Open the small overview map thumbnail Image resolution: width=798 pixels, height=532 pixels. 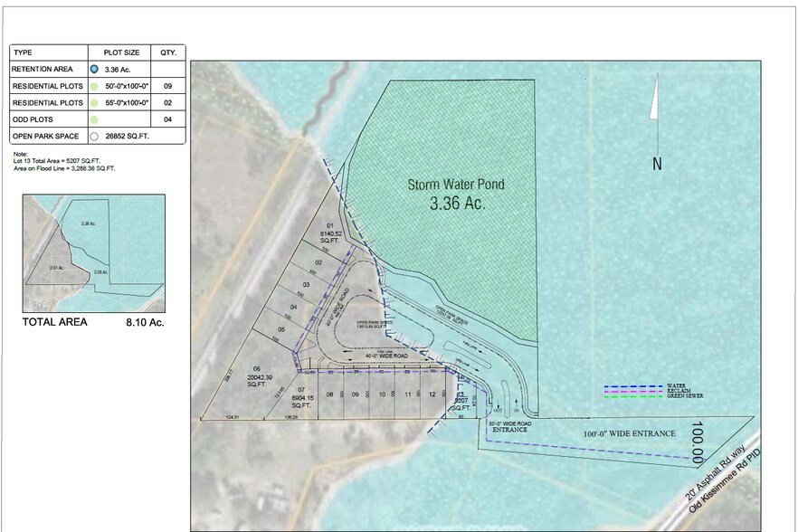[x=94, y=253]
